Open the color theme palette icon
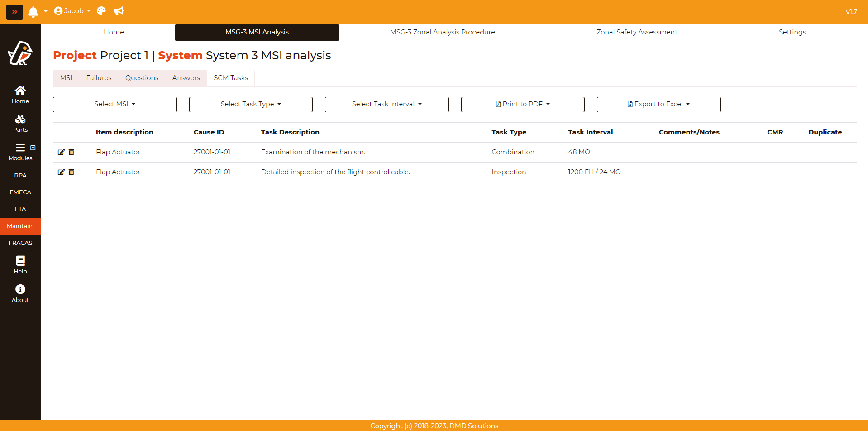 [x=101, y=11]
